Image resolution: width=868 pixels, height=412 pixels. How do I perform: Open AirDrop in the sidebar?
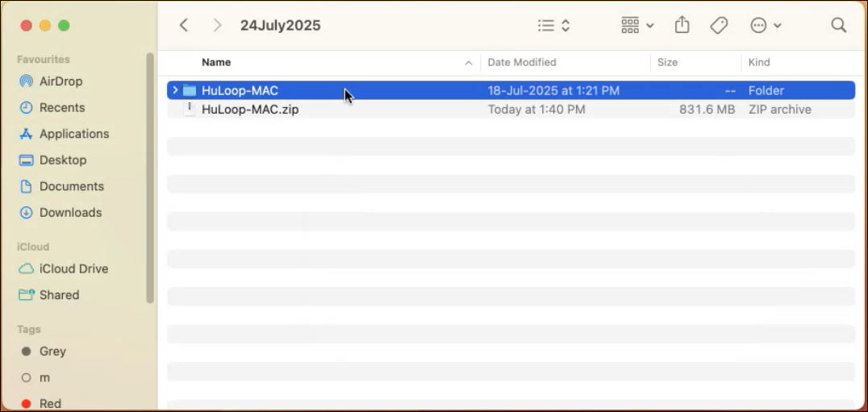click(61, 81)
